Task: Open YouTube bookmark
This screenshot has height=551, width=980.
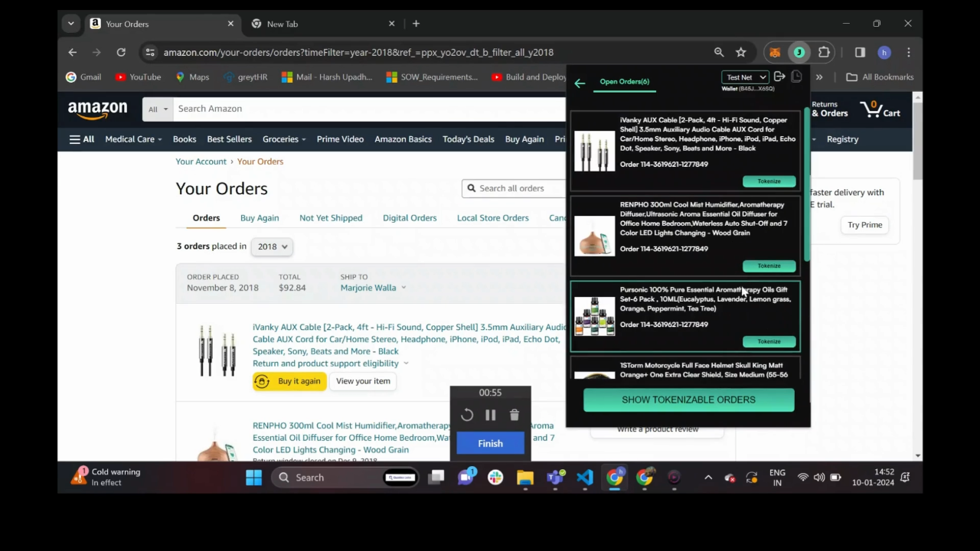Action: (138, 77)
